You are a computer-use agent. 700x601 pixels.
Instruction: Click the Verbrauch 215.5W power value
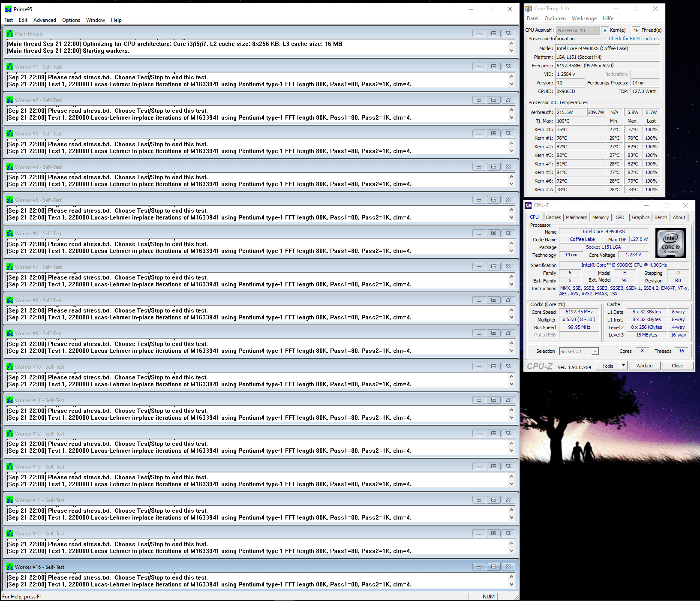click(x=571, y=112)
